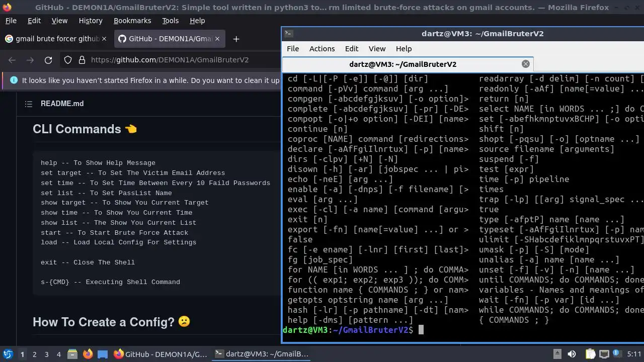This screenshot has height=362, width=644.
Task: Open Firefox Tools menu
Action: [x=170, y=21]
